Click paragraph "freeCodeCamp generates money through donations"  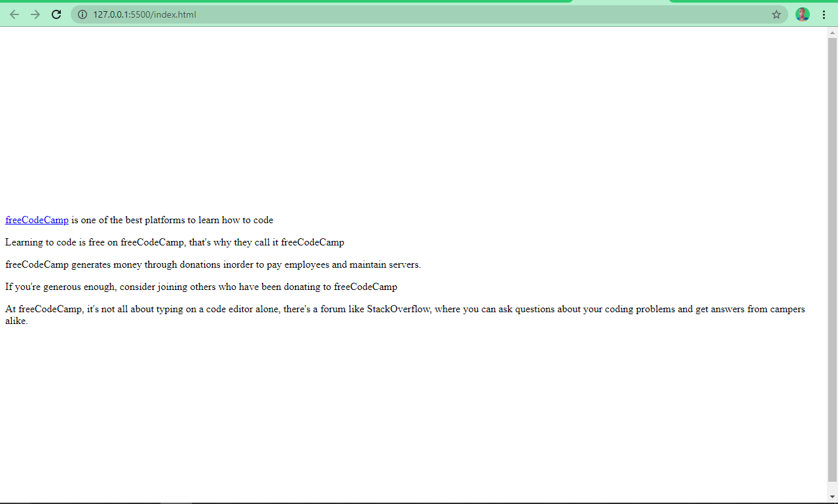point(213,264)
